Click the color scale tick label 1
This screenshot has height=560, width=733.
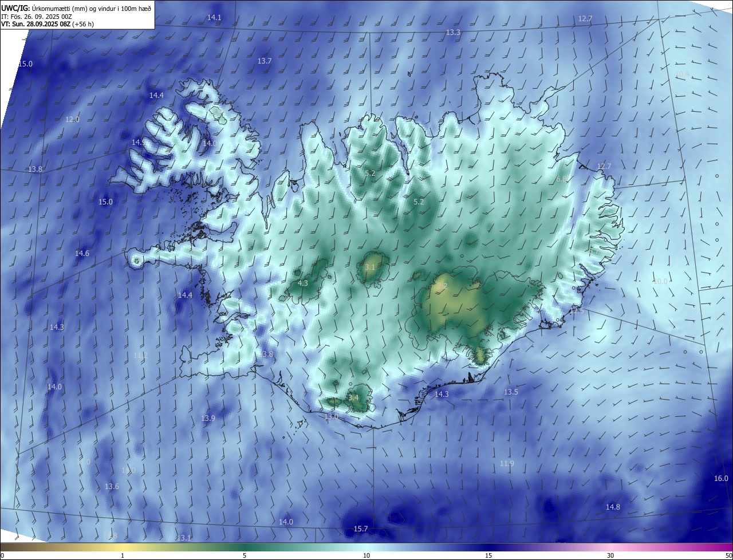123,555
